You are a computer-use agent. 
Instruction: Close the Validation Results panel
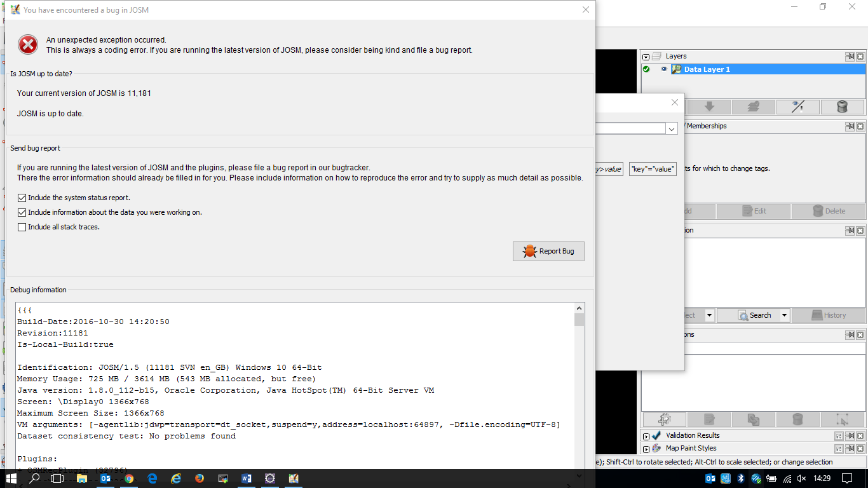coord(860,436)
